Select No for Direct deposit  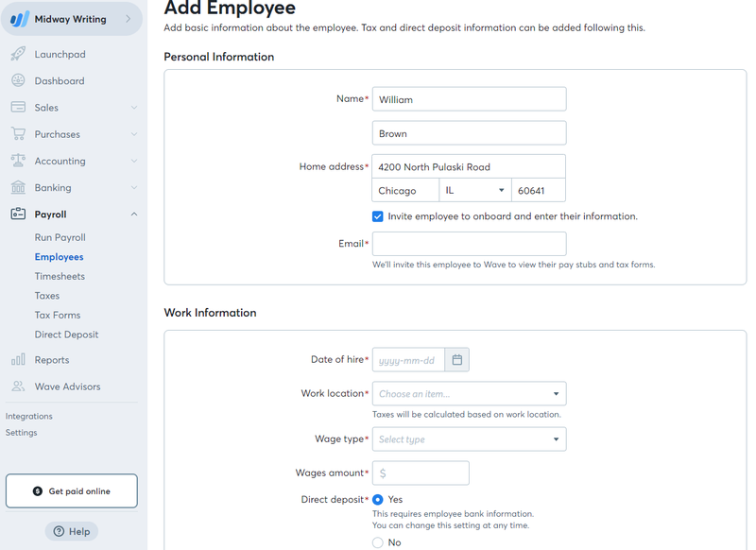pyautogui.click(x=377, y=542)
